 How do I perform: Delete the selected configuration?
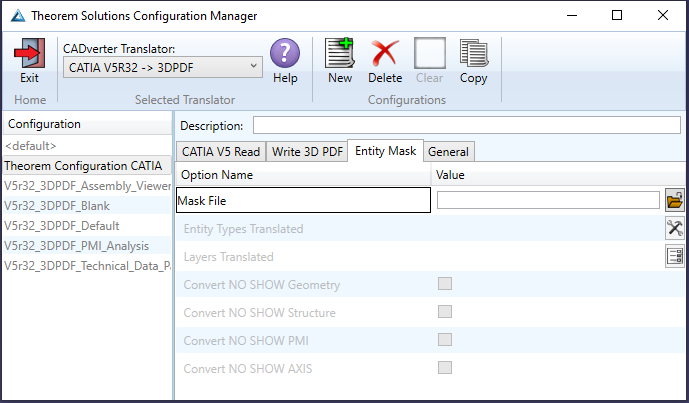(x=385, y=53)
